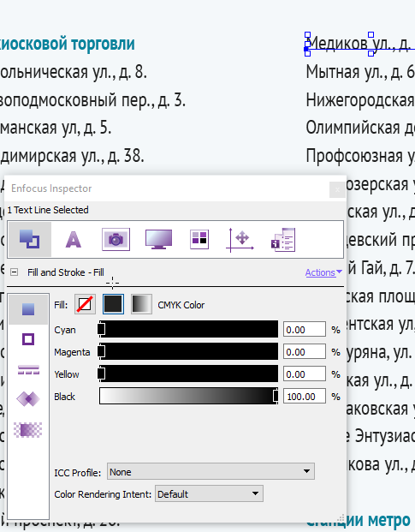
Task: Open the Prepress monitor icon
Action: click(x=158, y=239)
